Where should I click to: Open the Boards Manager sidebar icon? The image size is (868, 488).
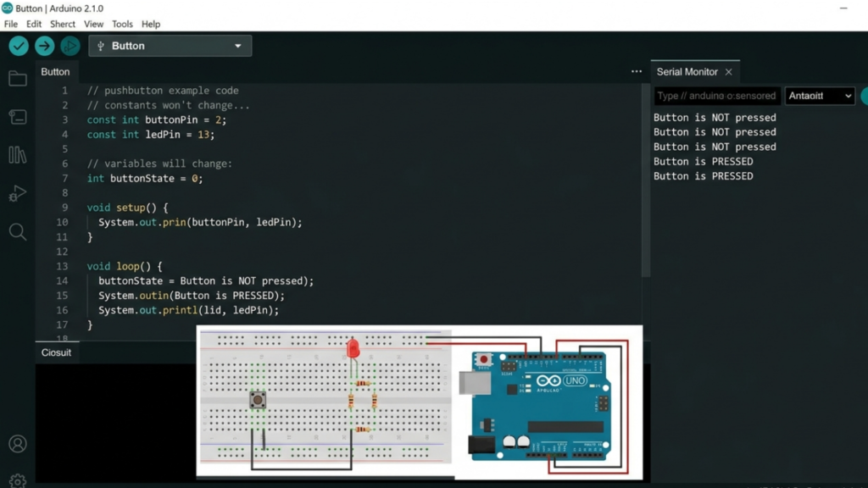18,117
